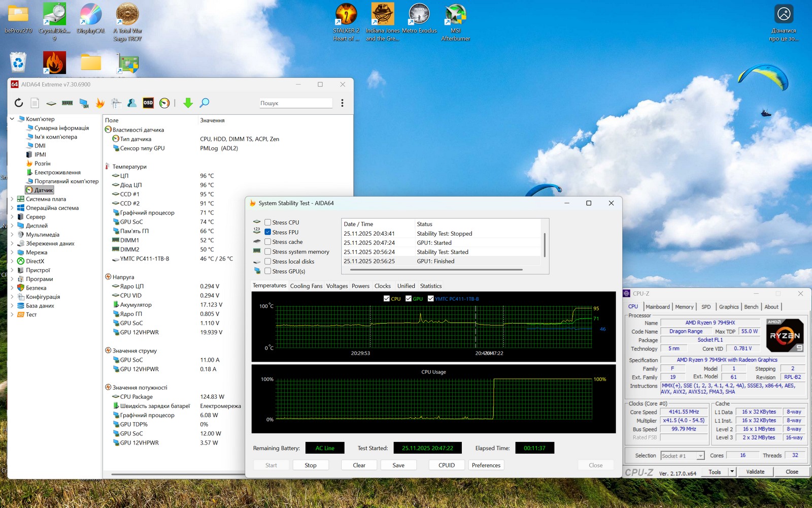Click the Refresh icon in AIDA64 toolbar
This screenshot has height=508, width=812.
(19, 103)
